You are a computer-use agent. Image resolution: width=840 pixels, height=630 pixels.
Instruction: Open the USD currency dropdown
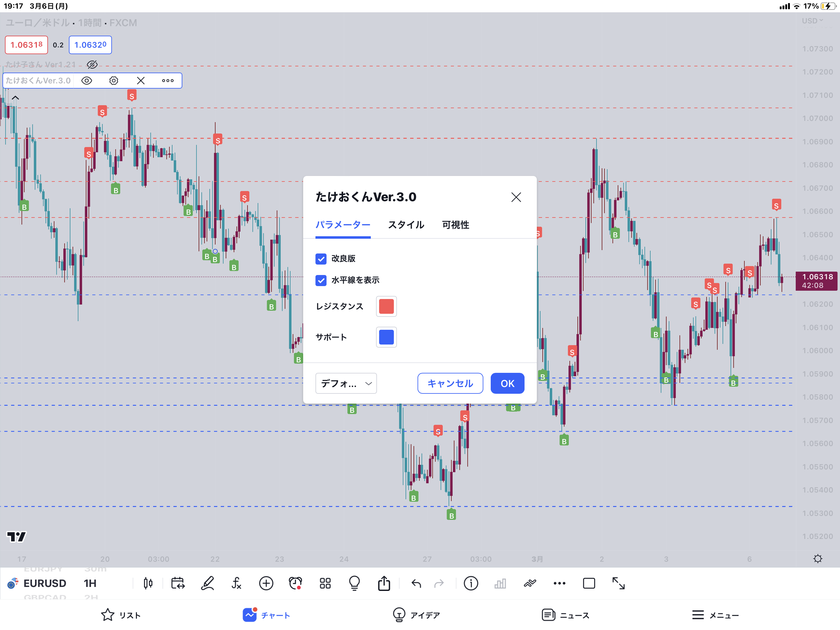tap(812, 21)
